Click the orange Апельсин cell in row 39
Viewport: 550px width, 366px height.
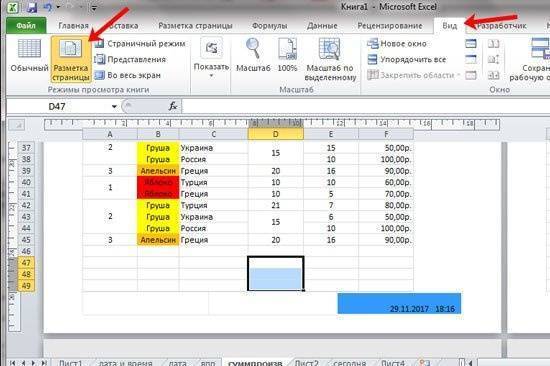pyautogui.click(x=158, y=171)
